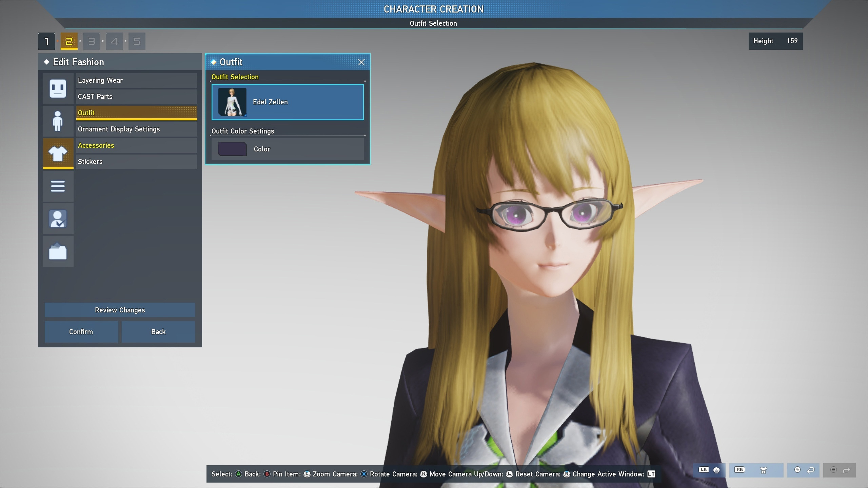Open Ornament Display Settings entry
The image size is (868, 488).
[x=136, y=129]
